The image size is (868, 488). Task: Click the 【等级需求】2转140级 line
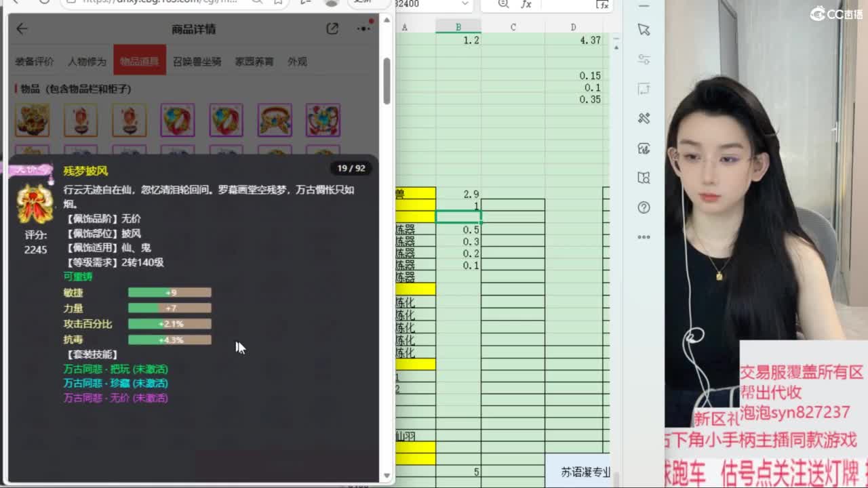coord(114,262)
